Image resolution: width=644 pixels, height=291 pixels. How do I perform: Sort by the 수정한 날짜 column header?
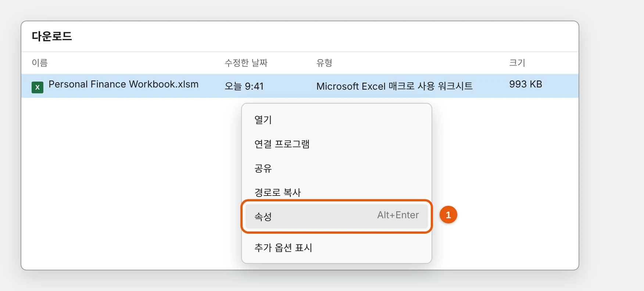click(246, 63)
